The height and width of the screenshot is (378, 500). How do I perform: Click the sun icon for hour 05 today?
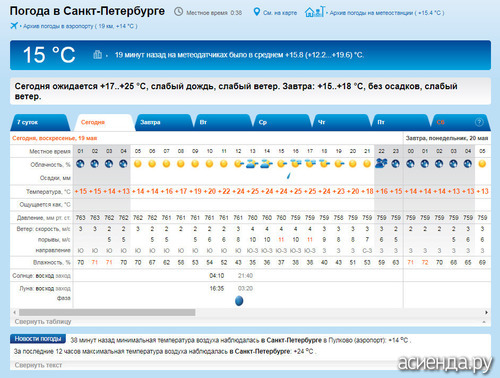138,164
